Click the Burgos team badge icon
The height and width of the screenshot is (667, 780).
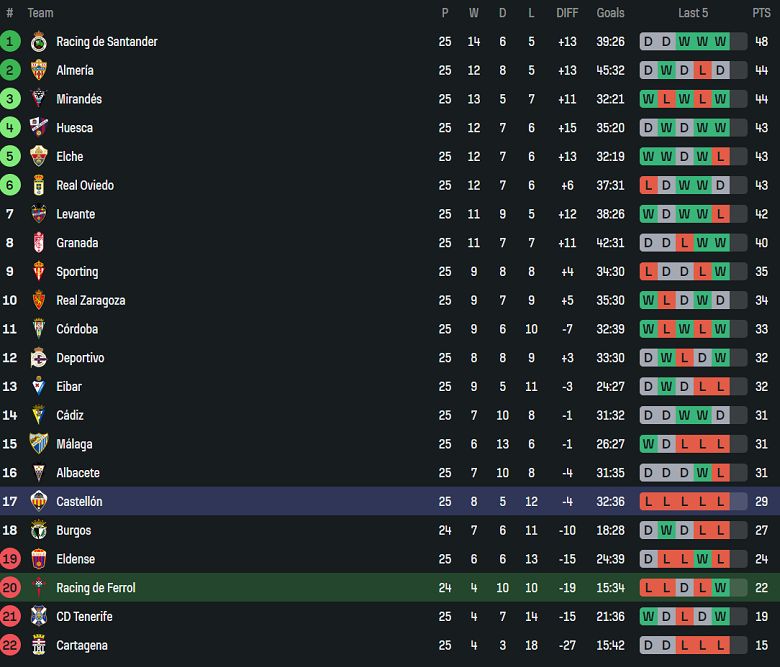[39, 531]
